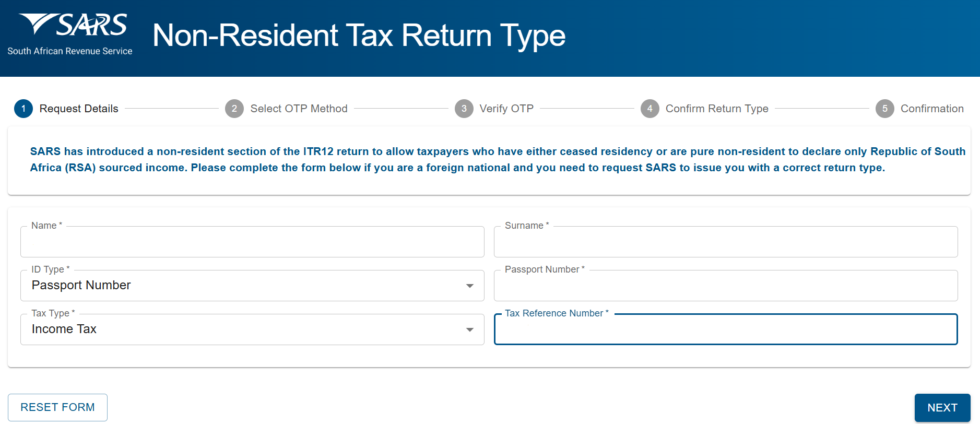
Task: Focus the Name input field
Action: [x=252, y=242]
